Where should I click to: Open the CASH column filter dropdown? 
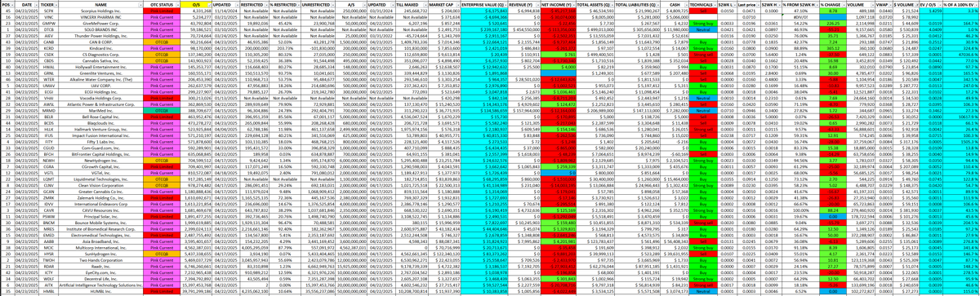687,4
